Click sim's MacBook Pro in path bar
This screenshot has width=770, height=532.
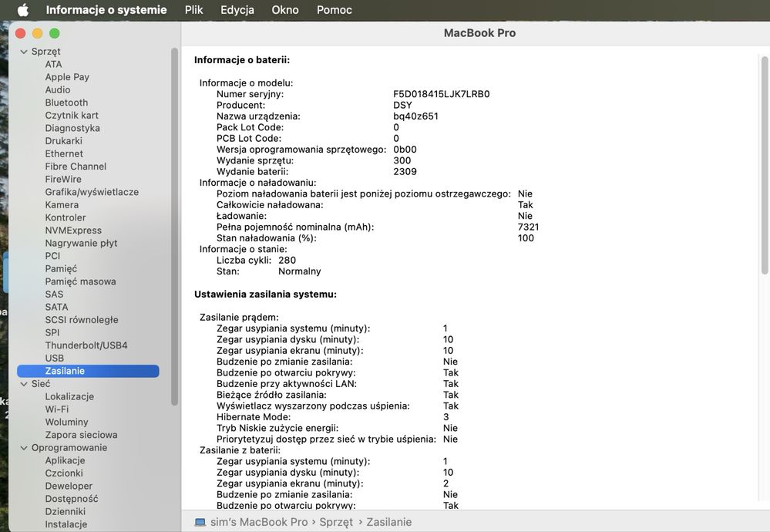[x=259, y=522]
